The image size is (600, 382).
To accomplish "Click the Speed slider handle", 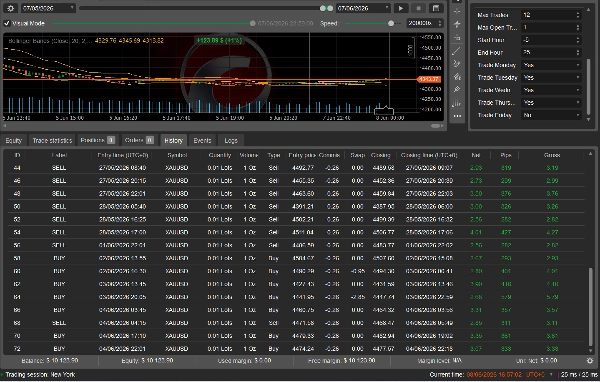I will pyautogui.click(x=391, y=23).
